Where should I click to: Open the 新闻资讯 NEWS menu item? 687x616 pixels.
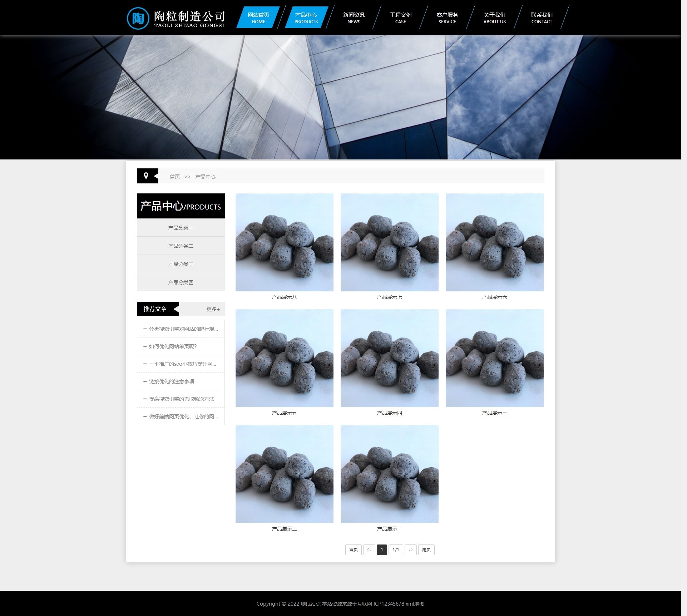[354, 18]
